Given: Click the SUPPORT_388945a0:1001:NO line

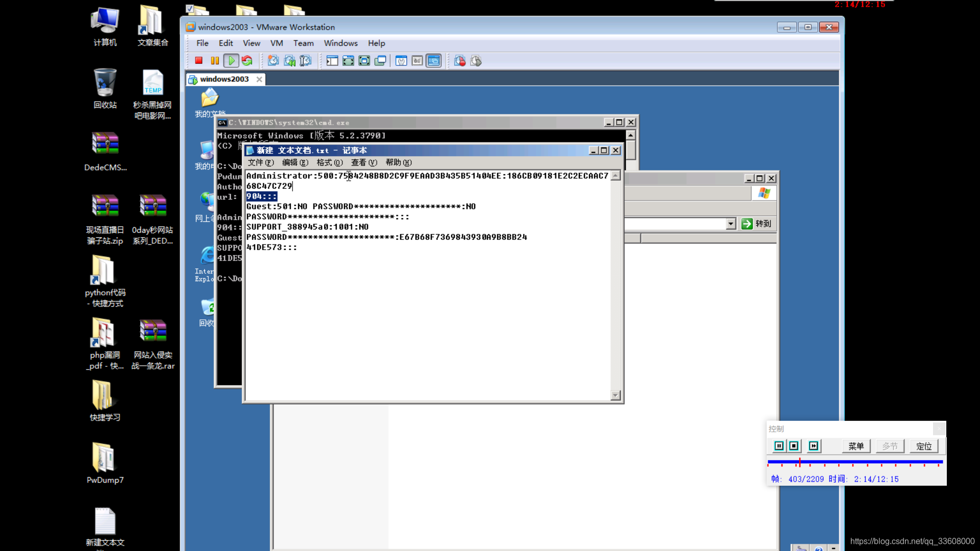Looking at the screenshot, I should [x=307, y=227].
